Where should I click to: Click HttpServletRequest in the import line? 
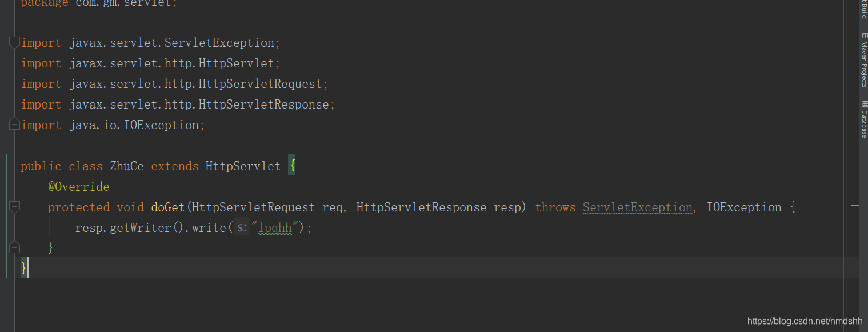coord(261,84)
